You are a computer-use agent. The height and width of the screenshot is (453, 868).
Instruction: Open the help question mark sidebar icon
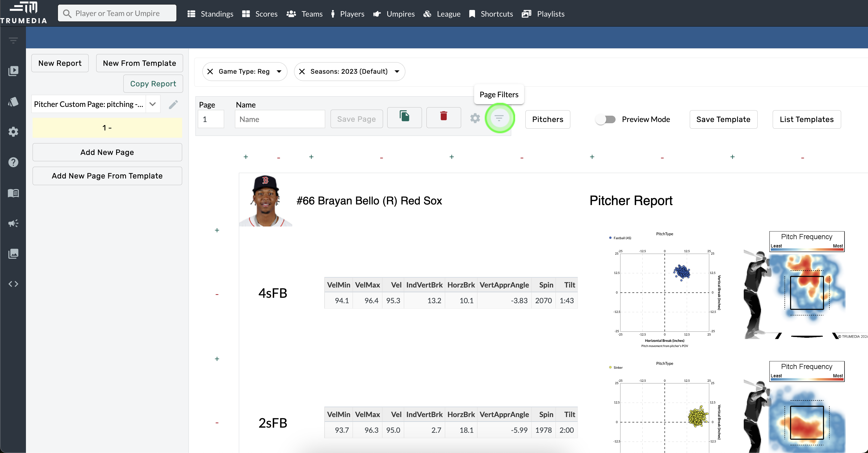[13, 162]
